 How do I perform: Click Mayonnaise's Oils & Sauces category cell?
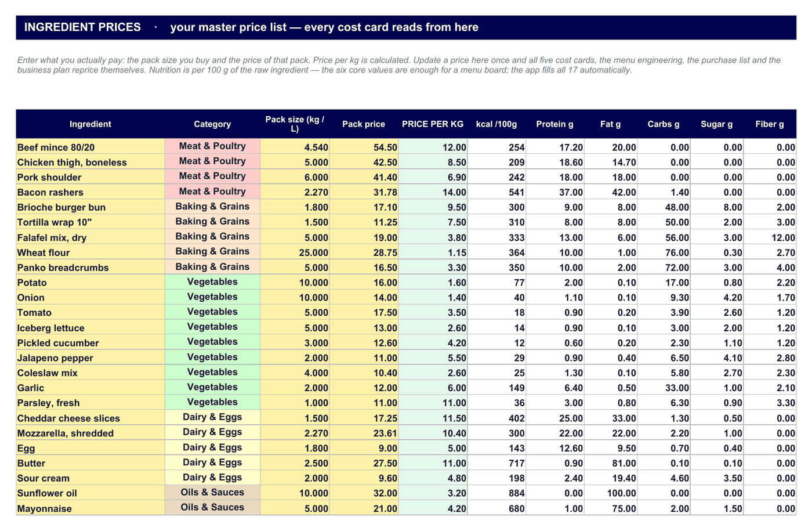212,508
